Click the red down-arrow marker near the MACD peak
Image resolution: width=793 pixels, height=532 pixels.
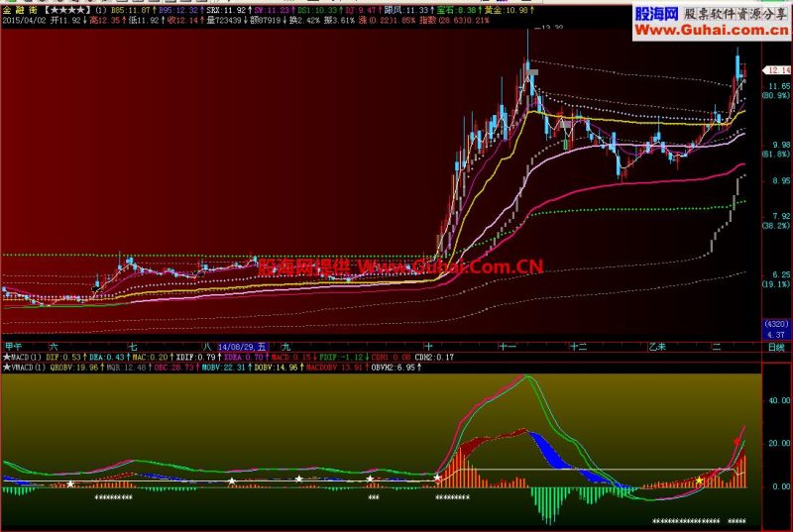coord(736,443)
